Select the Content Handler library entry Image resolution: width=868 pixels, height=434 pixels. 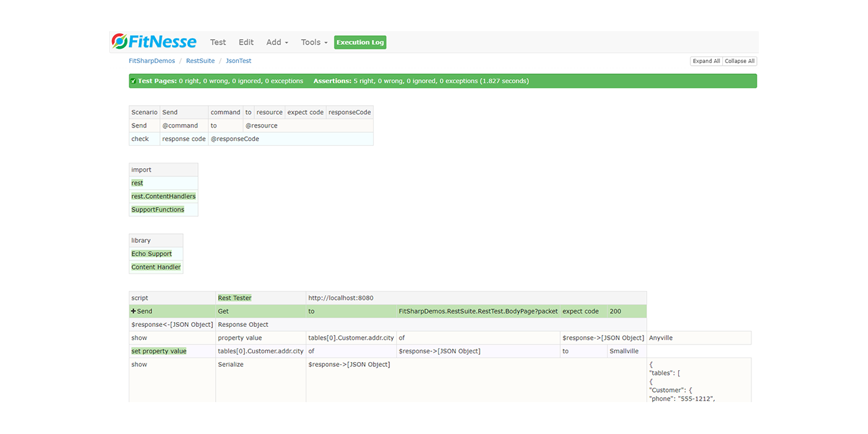[156, 267]
